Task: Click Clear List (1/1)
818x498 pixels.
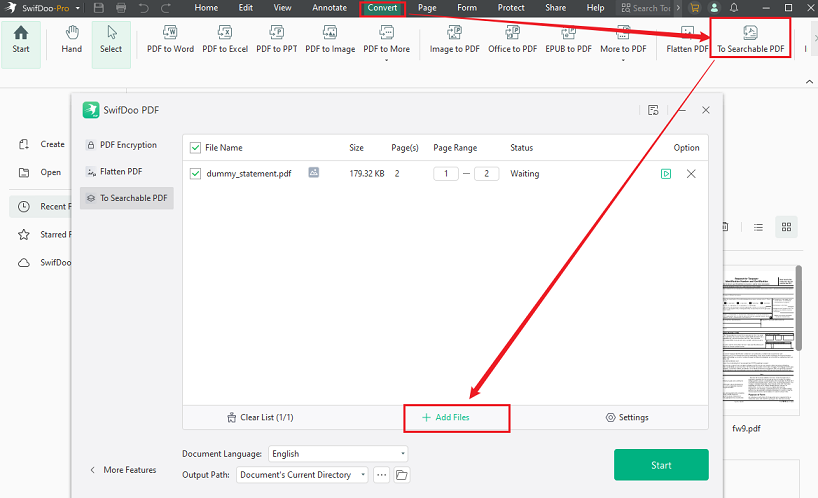Action: (260, 418)
